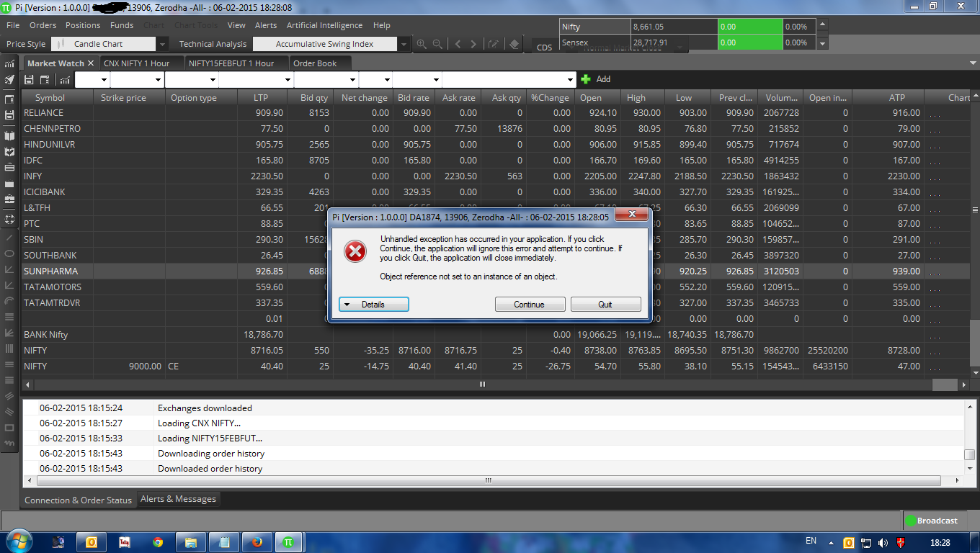Click the crosshair icon in left sidebar

(9, 218)
